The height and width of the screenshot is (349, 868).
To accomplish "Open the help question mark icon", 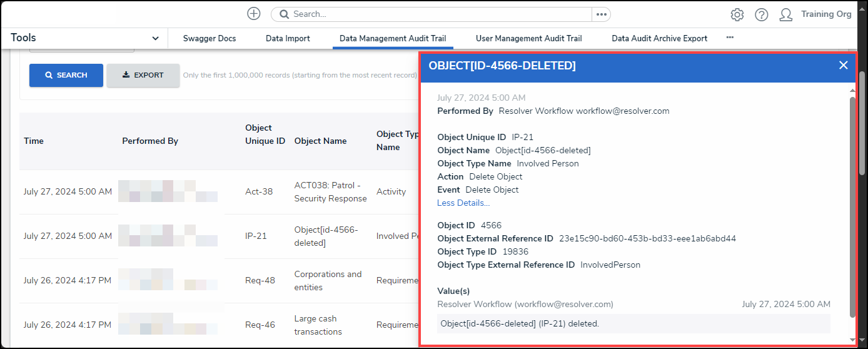I will pyautogui.click(x=761, y=15).
